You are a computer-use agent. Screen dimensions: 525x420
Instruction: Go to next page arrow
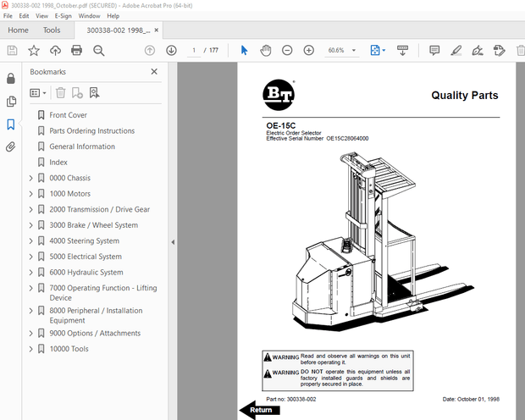coord(171,51)
